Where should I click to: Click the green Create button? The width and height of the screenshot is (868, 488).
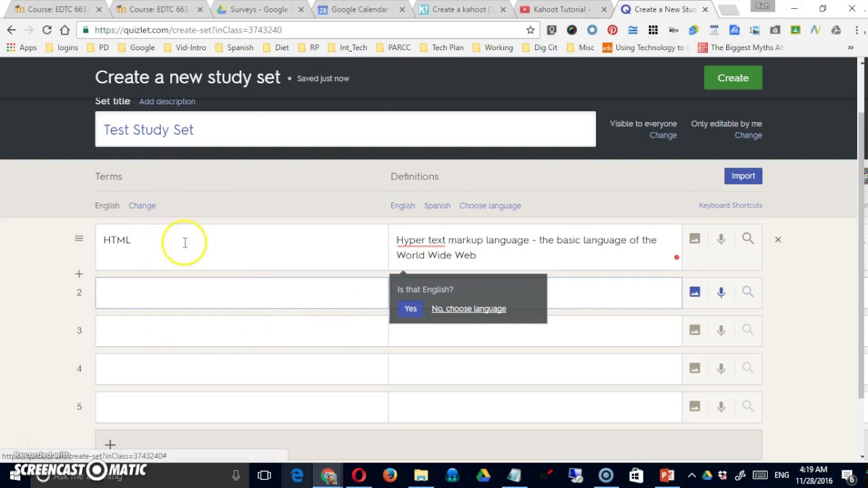(733, 78)
